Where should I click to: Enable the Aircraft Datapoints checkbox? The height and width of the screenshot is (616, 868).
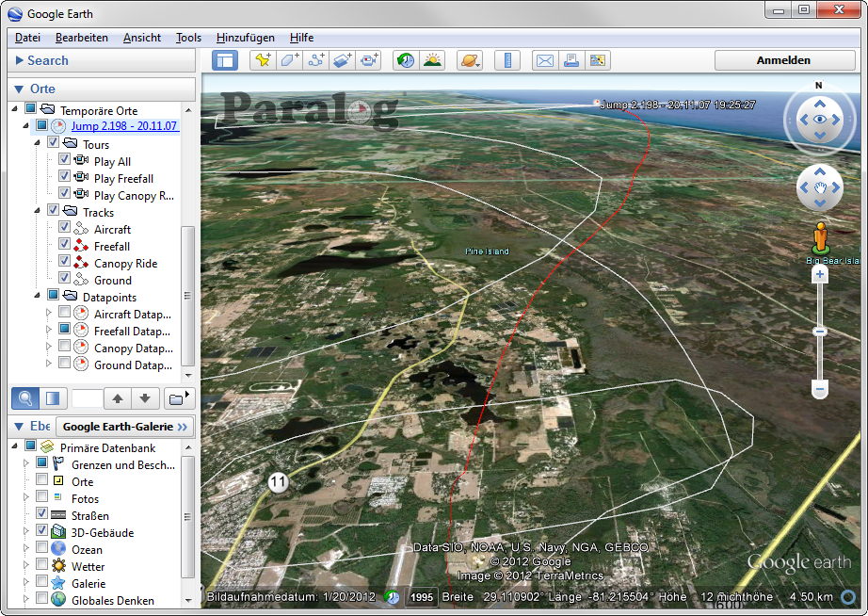click(63, 314)
